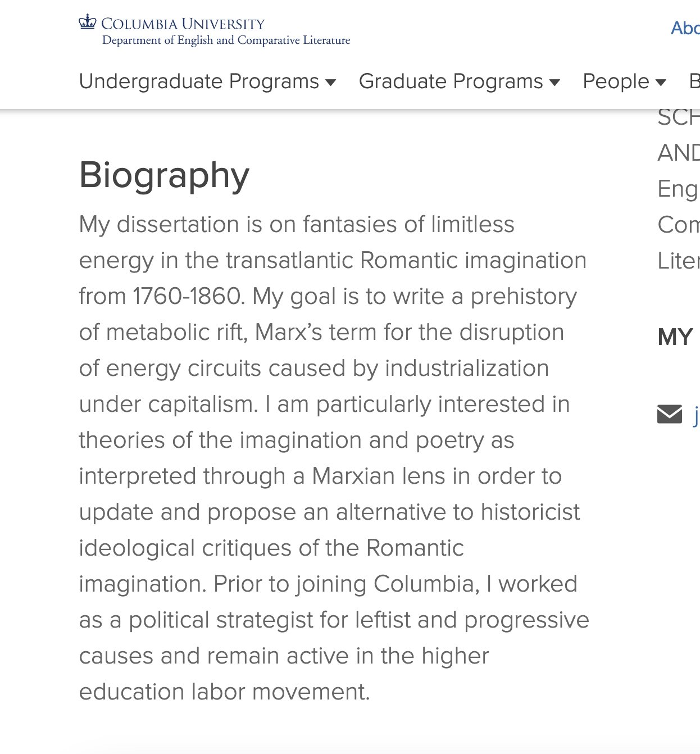Click the MY sidebar heading
This screenshot has width=700, height=754.
pos(675,337)
